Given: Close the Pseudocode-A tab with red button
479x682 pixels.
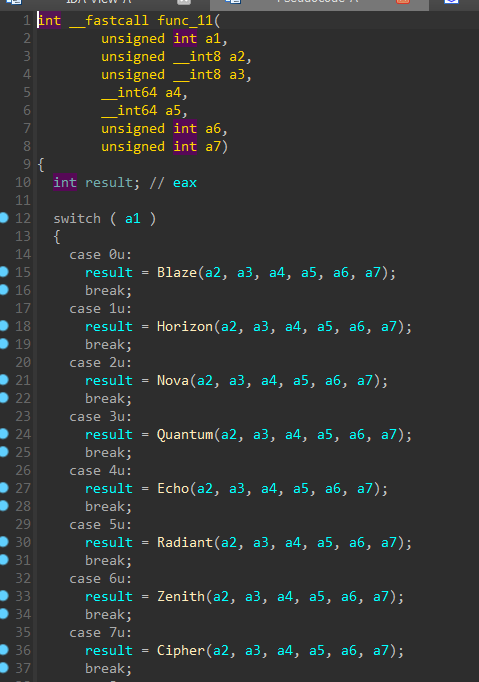Looking at the screenshot, I should [x=403, y=2].
